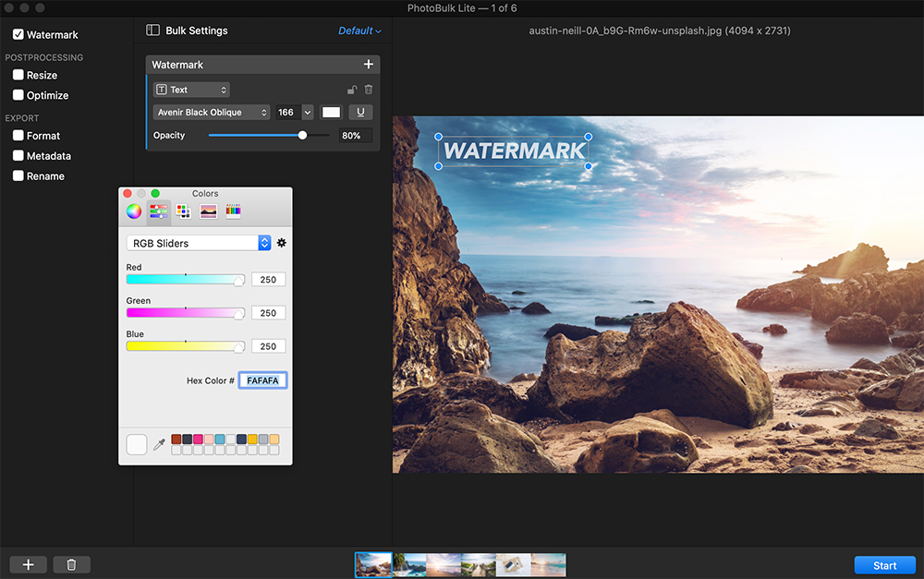This screenshot has height=579, width=924.
Task: Delete the Text watermark layer
Action: (368, 89)
